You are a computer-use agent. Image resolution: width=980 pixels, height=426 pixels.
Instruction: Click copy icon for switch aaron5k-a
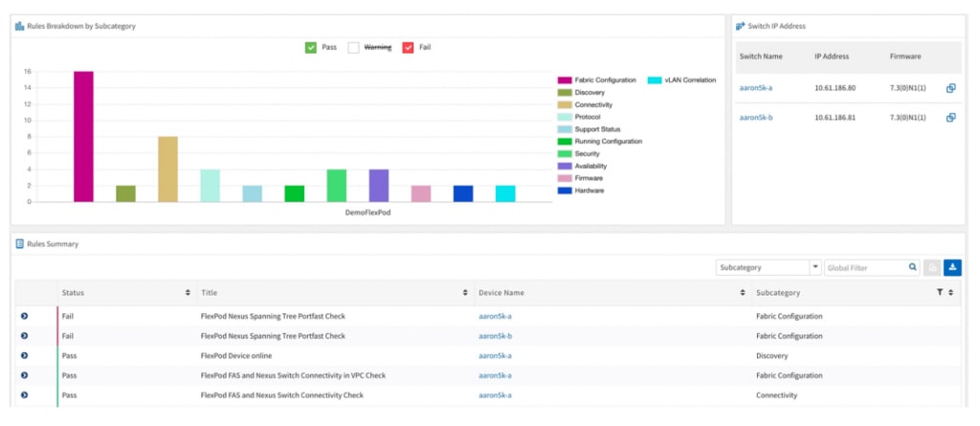(950, 88)
